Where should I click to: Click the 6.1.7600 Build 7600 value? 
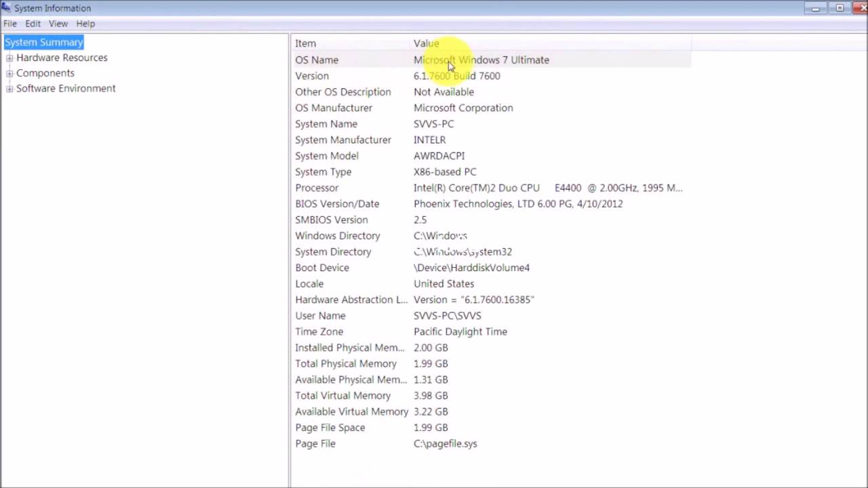[457, 76]
